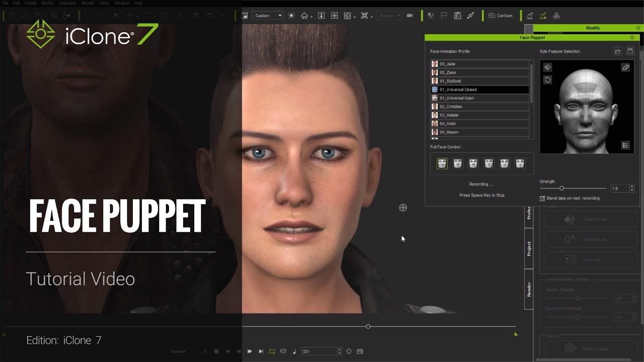Select 04_Heidi animation profile
Screen dimensions: 644x362
point(480,124)
